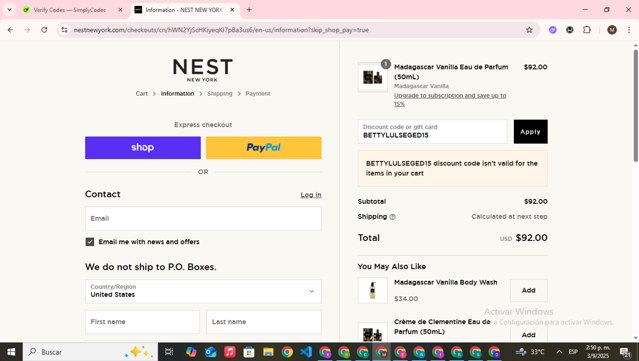Open the Country/Region dropdown
639x361 pixels.
[x=203, y=291]
